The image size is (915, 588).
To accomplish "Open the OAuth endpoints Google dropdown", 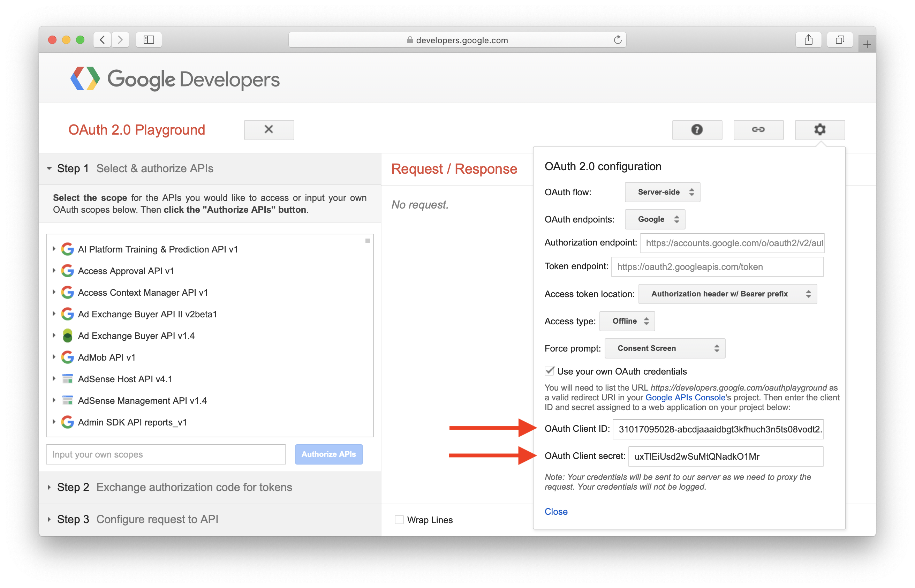I will point(655,219).
